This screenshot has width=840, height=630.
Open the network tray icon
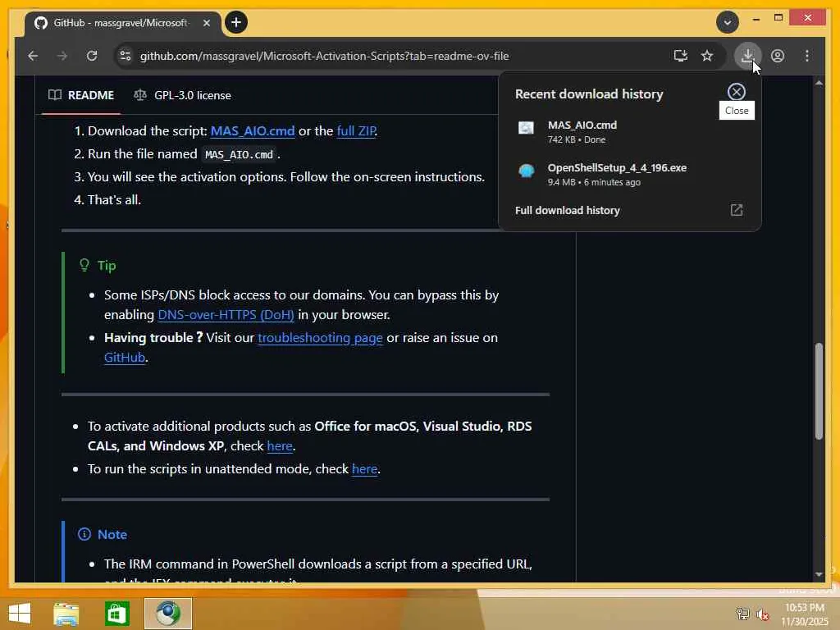[742, 614]
